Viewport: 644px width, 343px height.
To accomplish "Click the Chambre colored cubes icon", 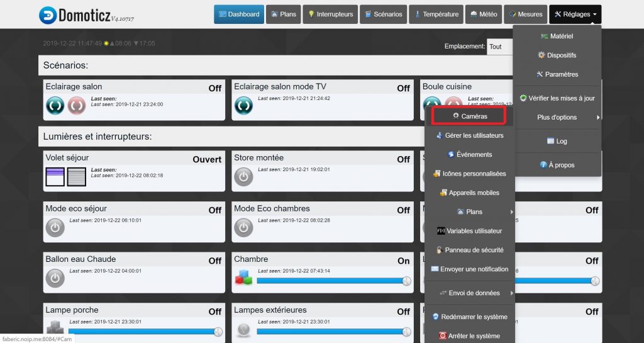I will coord(243,277).
